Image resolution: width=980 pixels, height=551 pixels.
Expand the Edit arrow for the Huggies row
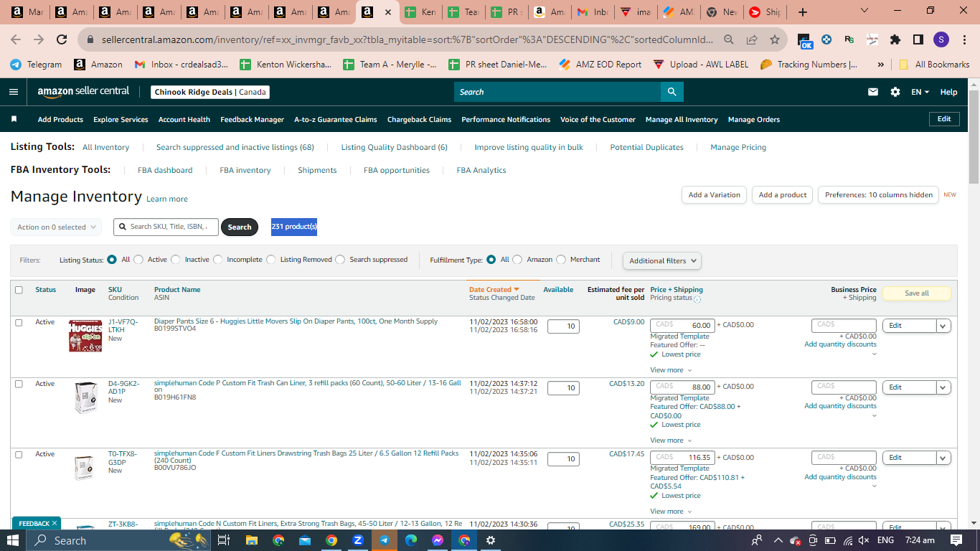[x=943, y=326]
